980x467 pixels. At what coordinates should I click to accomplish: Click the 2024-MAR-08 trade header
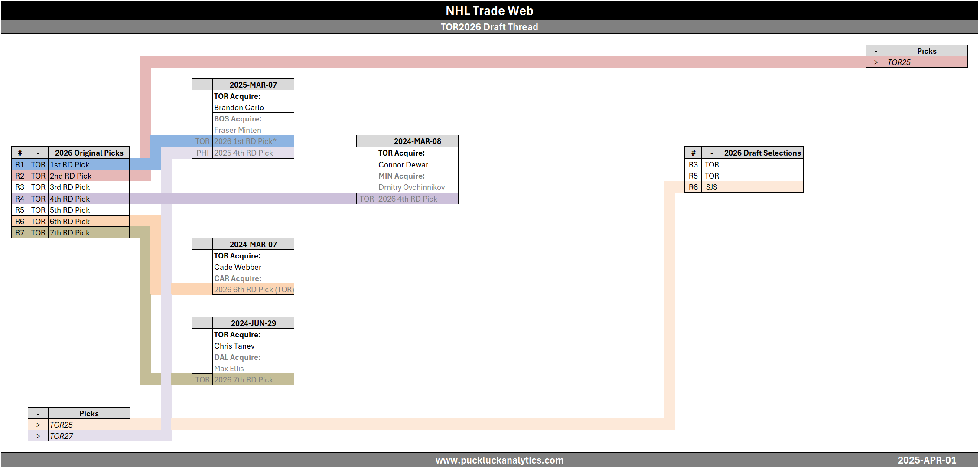coord(417,141)
